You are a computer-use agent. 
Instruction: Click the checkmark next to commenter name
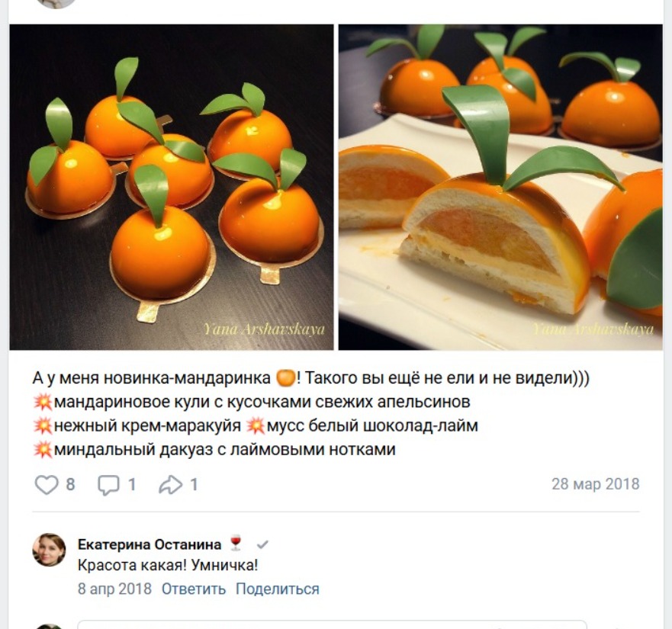pos(262,545)
